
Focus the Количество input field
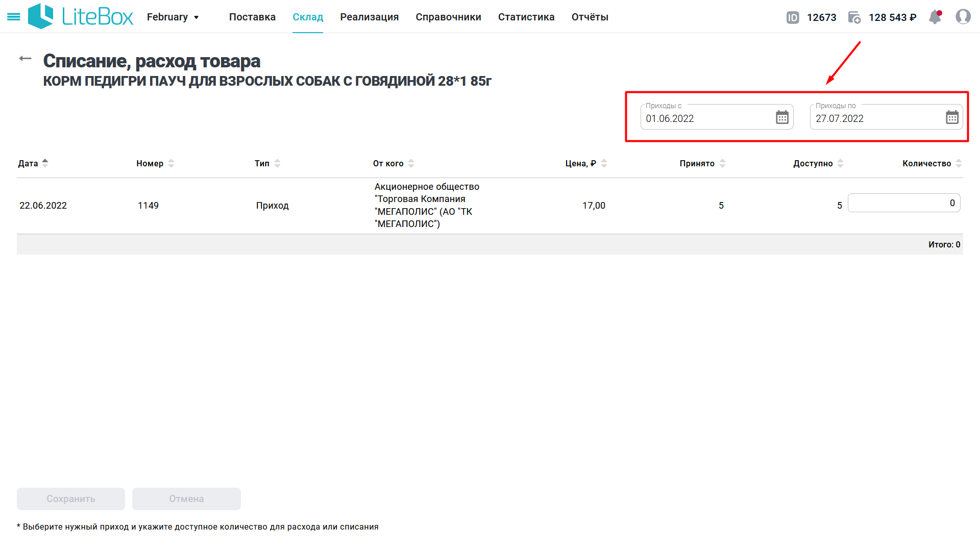[904, 203]
